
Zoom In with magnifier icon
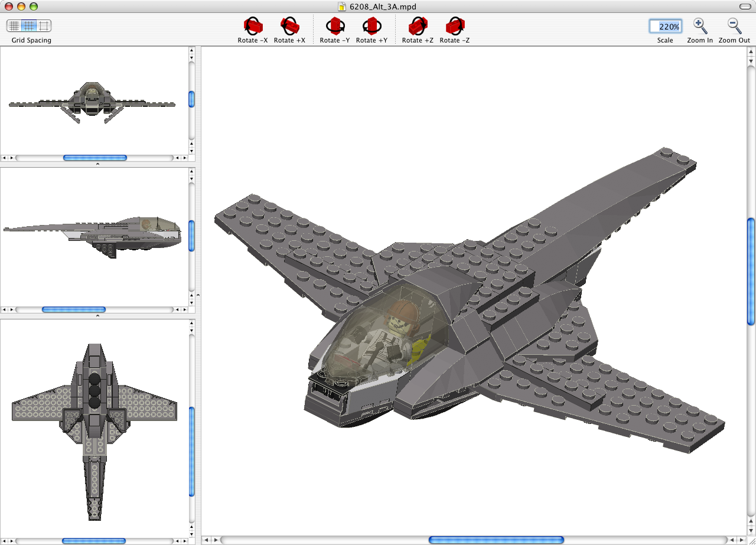click(x=700, y=26)
